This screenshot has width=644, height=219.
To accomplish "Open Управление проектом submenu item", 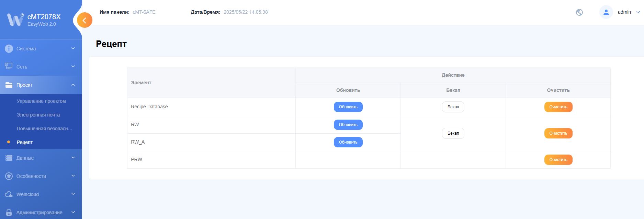I will pyautogui.click(x=41, y=101).
